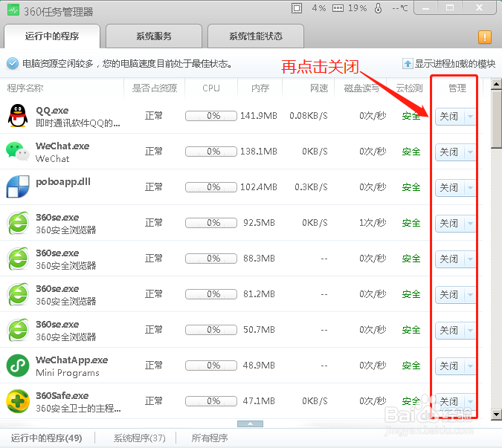Minimize the 360任务管理器 window
The height and width of the screenshot is (448, 502).
pyautogui.click(x=426, y=8)
